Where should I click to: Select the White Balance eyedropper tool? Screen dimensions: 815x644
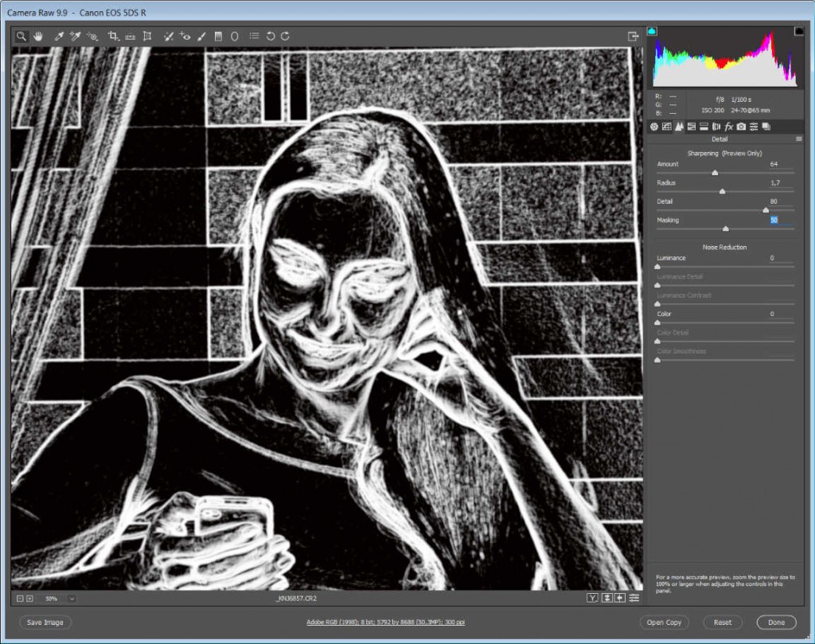pos(59,36)
